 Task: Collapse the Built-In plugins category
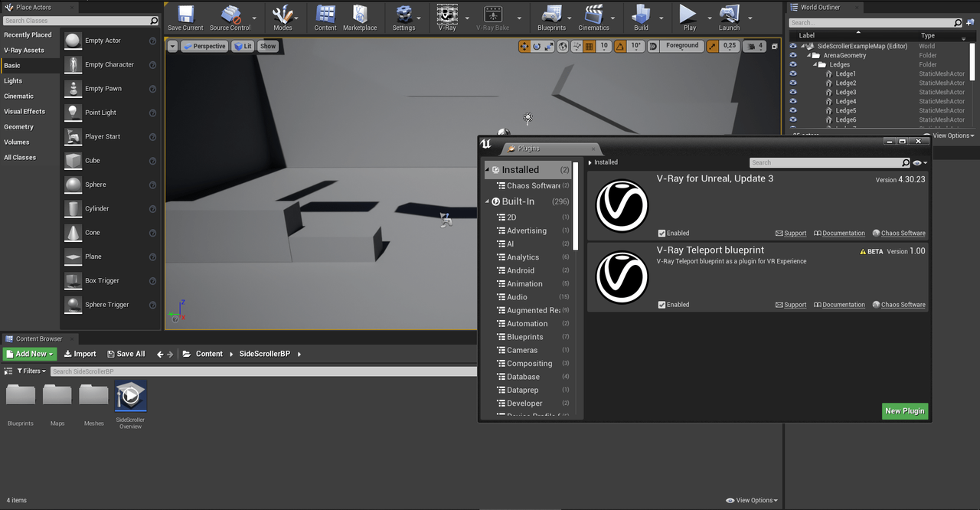(488, 201)
